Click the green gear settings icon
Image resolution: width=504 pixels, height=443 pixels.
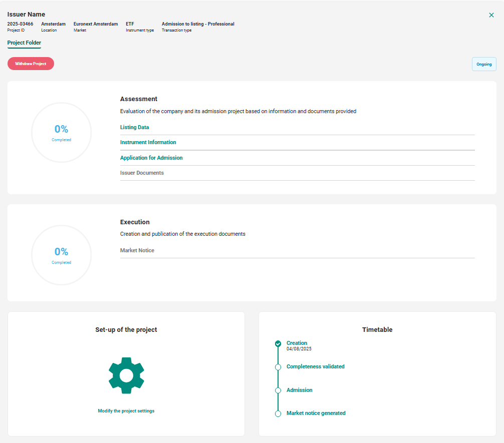click(126, 375)
